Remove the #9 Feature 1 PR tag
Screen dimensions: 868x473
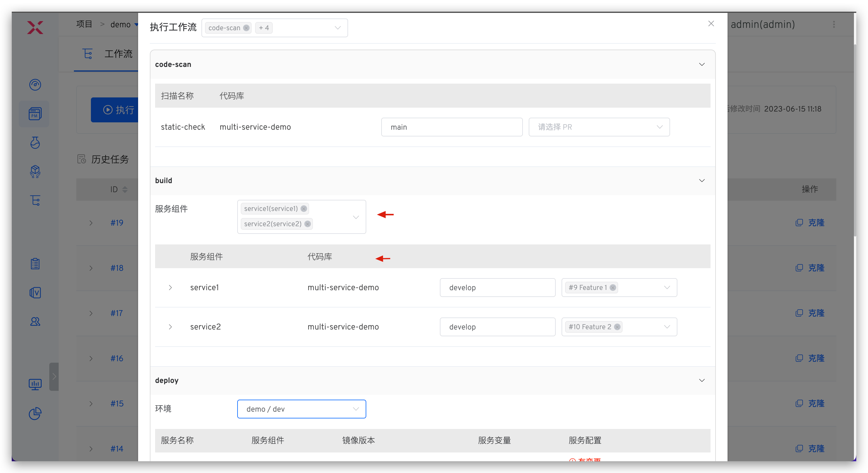613,288
